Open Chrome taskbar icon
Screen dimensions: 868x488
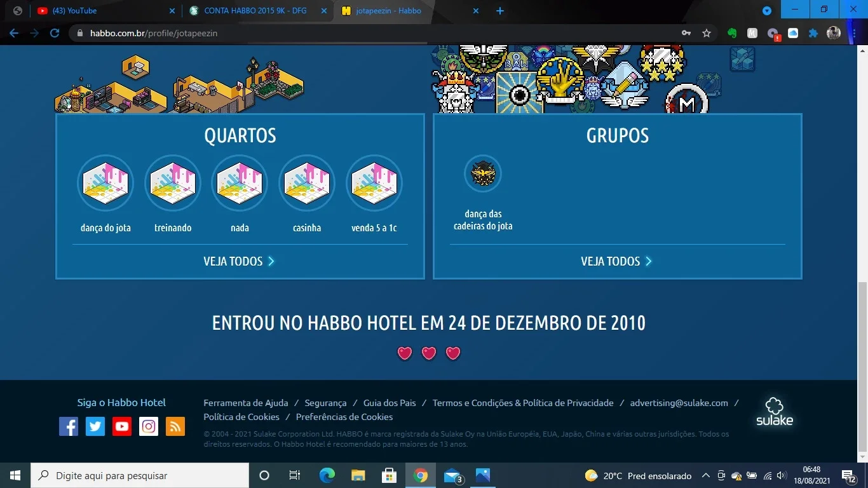point(420,475)
